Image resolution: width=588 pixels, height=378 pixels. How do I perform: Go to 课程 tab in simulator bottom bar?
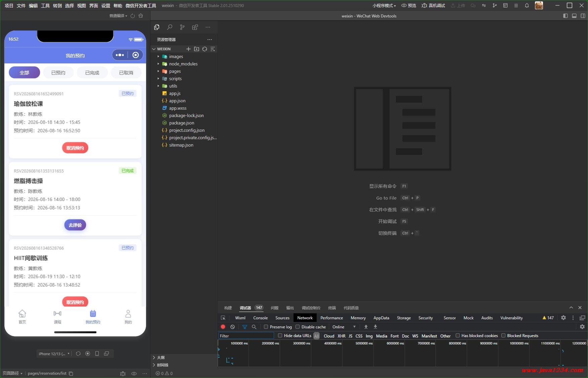(x=57, y=317)
